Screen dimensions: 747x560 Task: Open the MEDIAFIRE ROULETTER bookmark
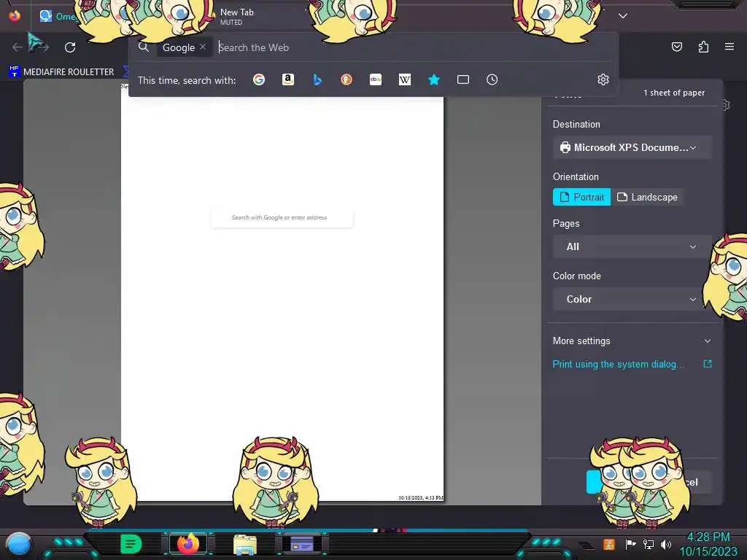pos(62,72)
